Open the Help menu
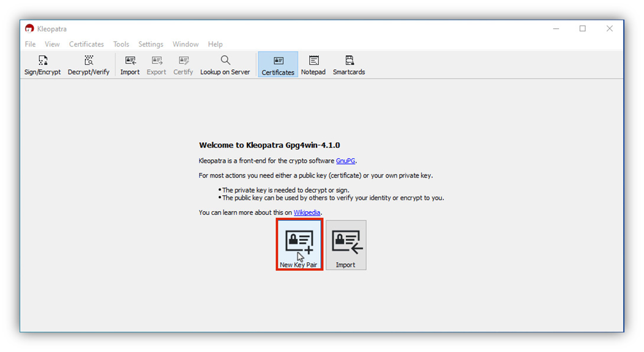Viewport: 644px width, 352px height. coord(215,44)
